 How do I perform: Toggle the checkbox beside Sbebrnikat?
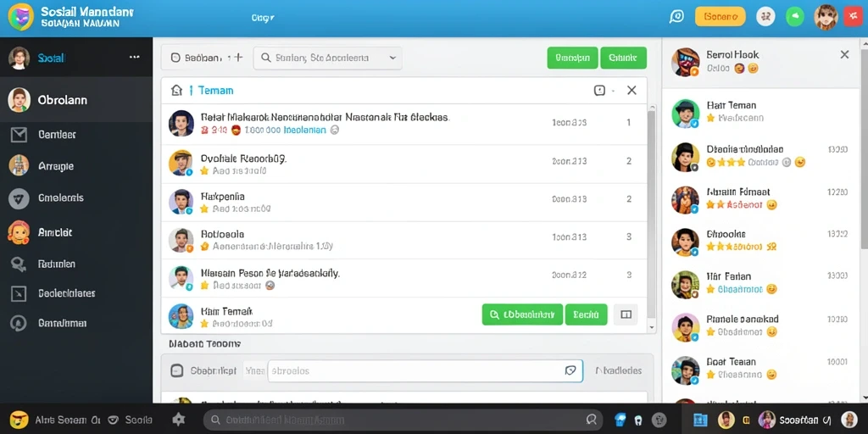tap(176, 371)
